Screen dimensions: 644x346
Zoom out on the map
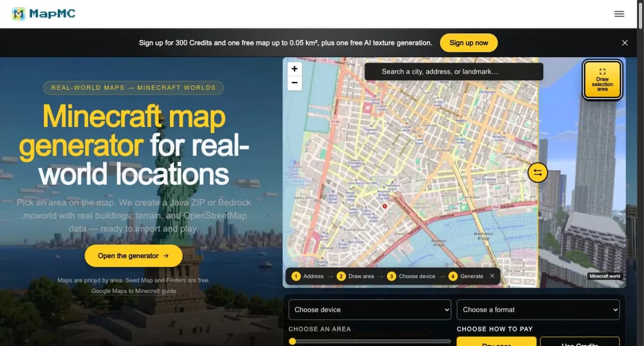tap(295, 83)
